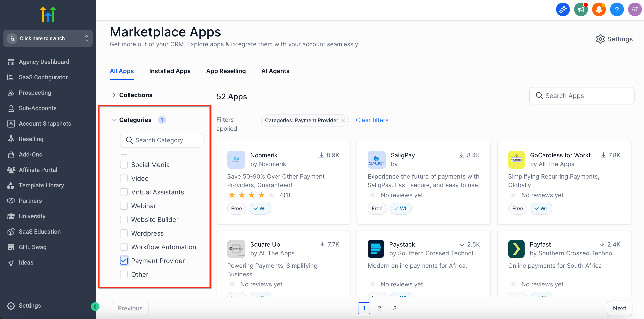644x319 pixels.
Task: Enable the Workflow Automation checkbox
Action: click(124, 247)
